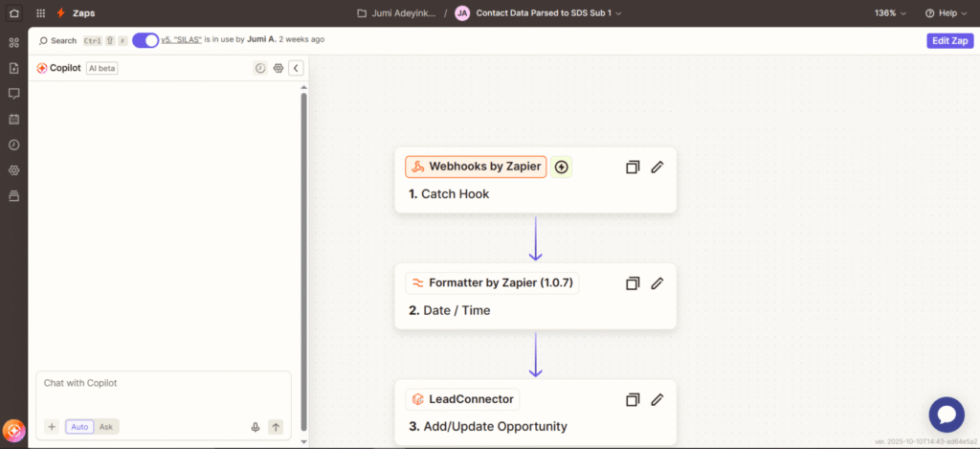Open the v5. "SILAS" version link
This screenshot has width=980, height=449.
coord(181,39)
